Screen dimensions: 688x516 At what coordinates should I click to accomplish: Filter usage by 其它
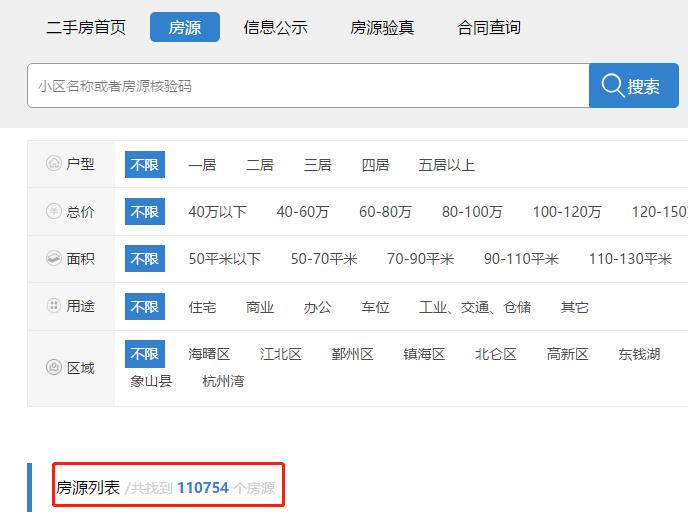pos(575,307)
